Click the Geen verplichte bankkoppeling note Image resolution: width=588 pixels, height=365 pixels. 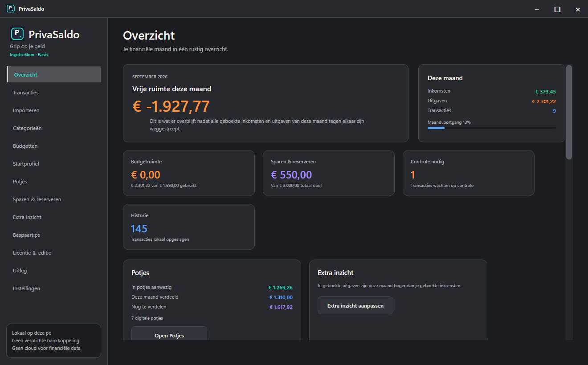46,341
